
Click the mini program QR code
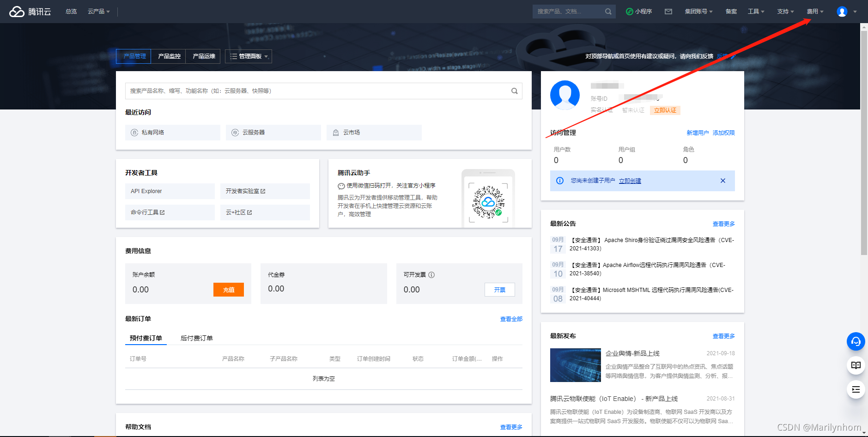click(488, 202)
